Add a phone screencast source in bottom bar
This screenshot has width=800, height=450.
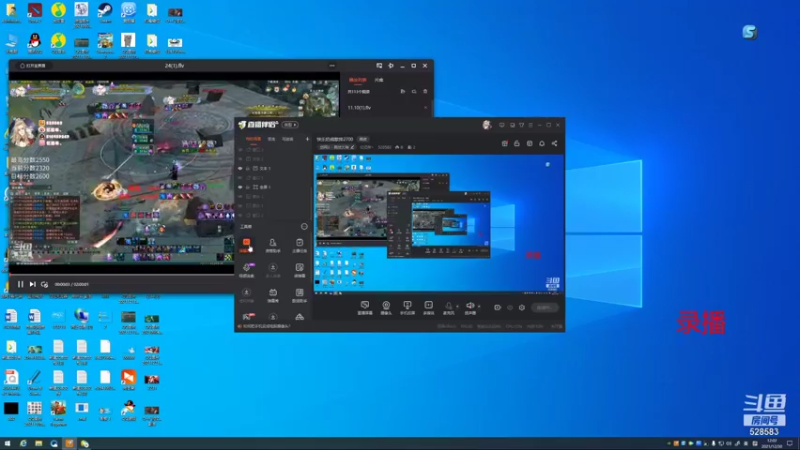click(407, 307)
